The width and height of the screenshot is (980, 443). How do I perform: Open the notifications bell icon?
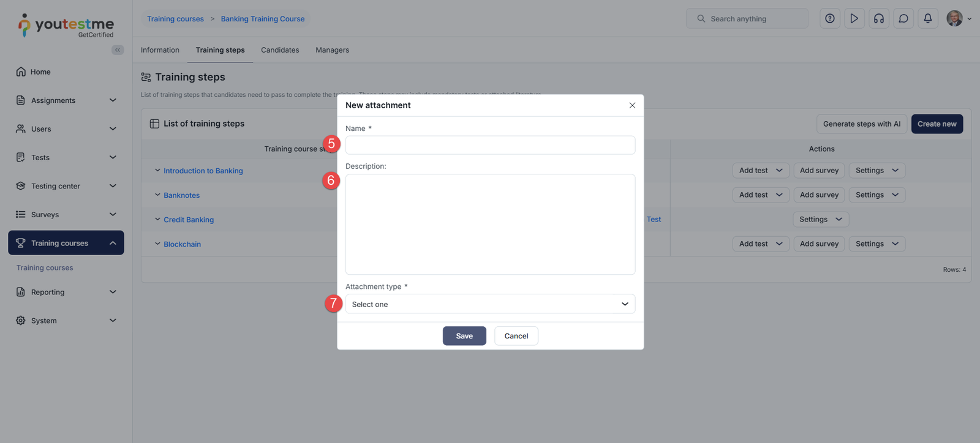[x=928, y=18]
